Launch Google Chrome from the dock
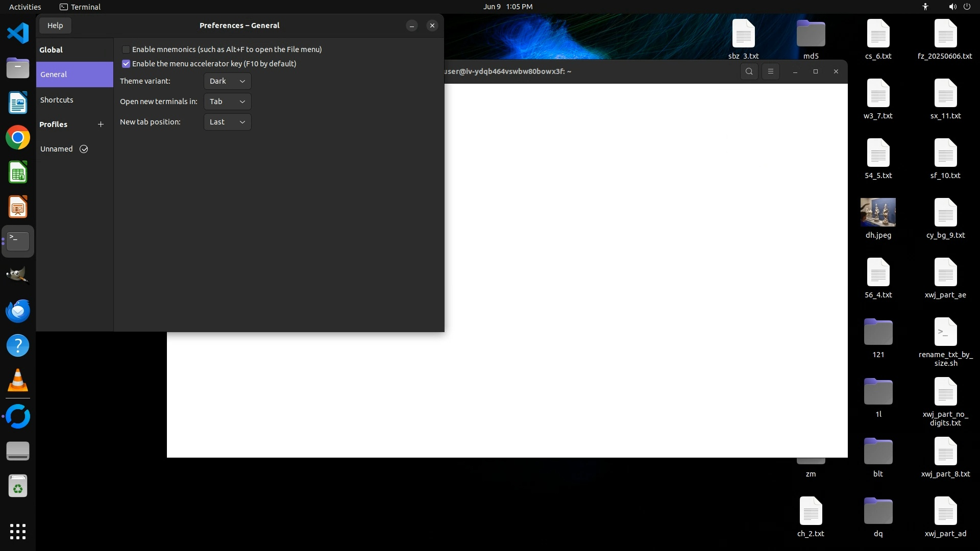 click(x=18, y=138)
